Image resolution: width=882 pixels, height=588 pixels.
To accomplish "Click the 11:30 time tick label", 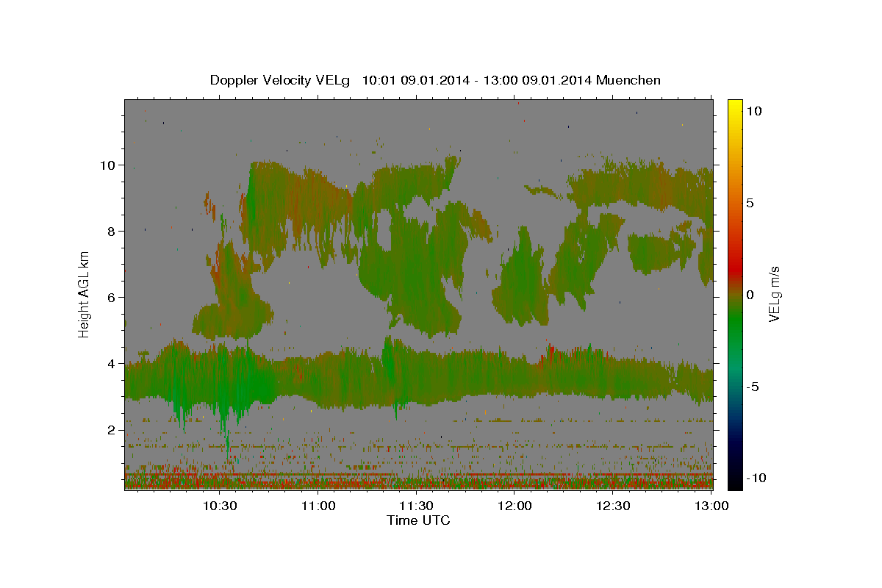I will (x=417, y=506).
